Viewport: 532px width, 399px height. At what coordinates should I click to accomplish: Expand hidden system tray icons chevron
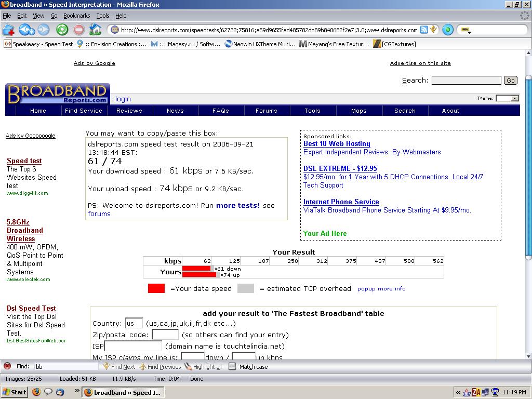tap(459, 392)
